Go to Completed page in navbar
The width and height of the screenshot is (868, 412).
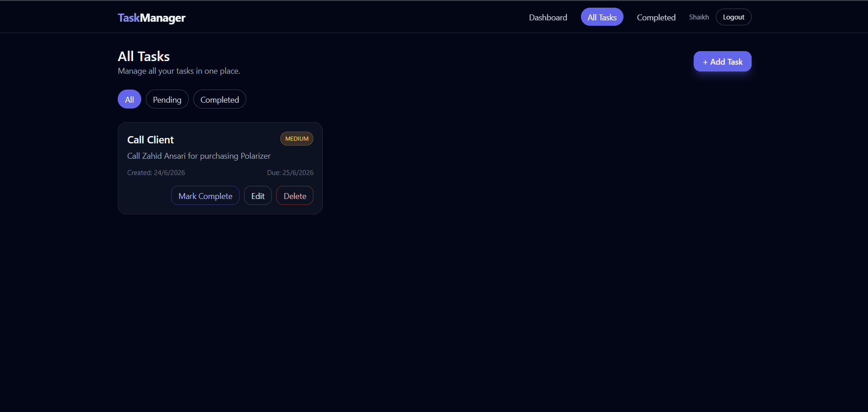(x=656, y=17)
